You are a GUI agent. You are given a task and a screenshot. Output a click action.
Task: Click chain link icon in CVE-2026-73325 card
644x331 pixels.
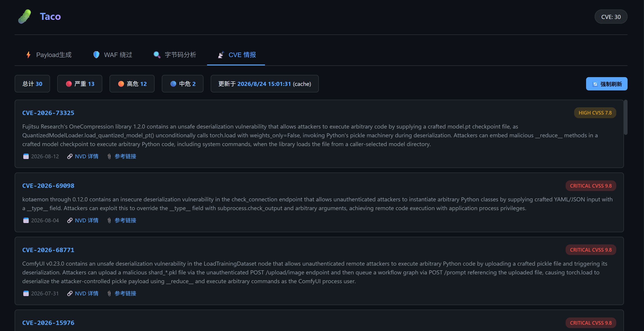click(x=70, y=156)
